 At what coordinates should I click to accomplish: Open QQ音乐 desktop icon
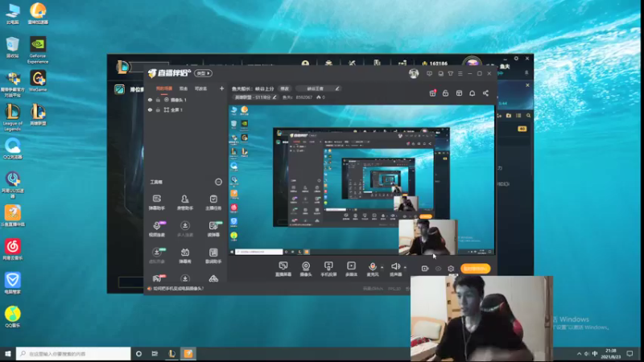coord(13,317)
